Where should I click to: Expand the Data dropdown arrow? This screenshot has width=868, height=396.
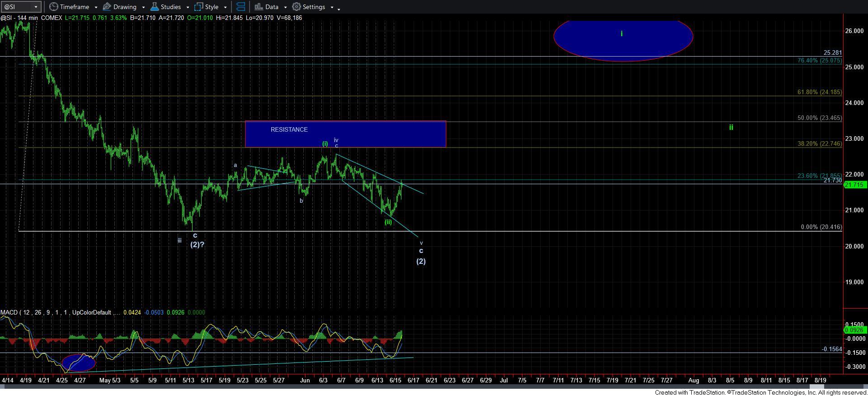285,7
